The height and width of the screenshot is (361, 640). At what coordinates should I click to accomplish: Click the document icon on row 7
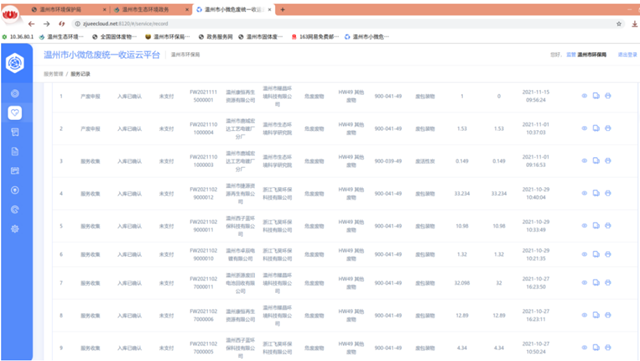(596, 283)
